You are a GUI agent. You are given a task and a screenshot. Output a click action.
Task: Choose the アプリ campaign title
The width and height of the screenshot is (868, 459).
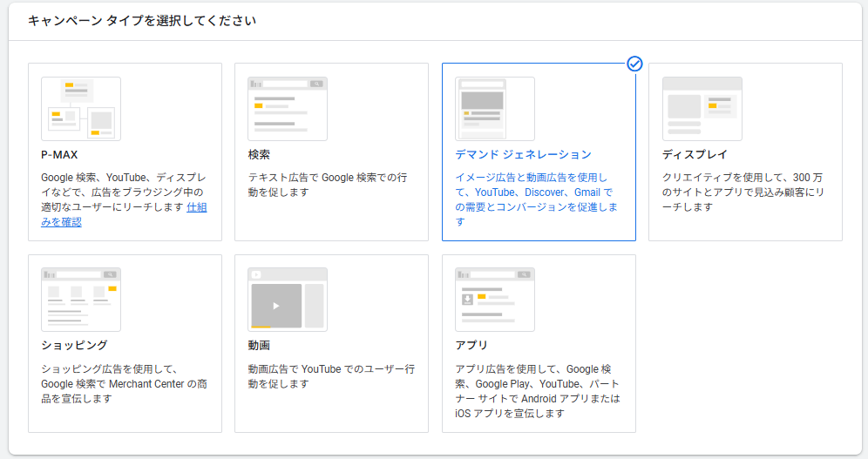471,346
